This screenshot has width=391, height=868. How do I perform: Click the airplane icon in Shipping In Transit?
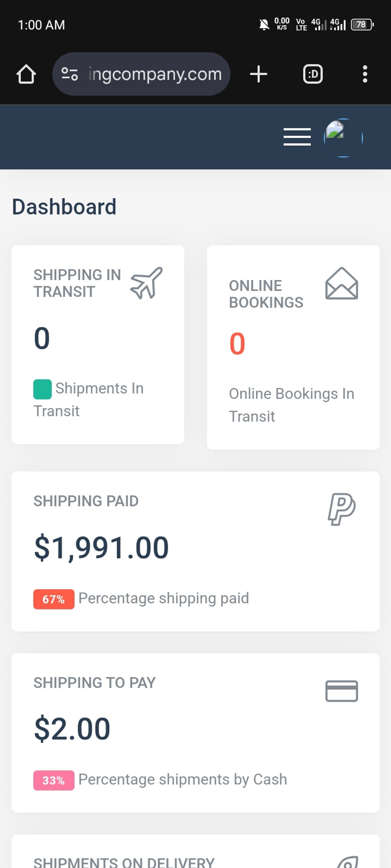146,283
